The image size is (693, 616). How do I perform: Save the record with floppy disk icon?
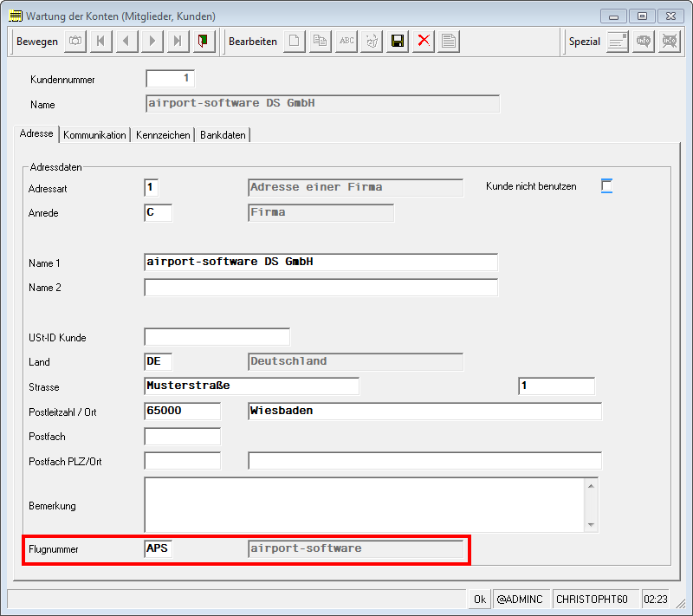click(398, 42)
